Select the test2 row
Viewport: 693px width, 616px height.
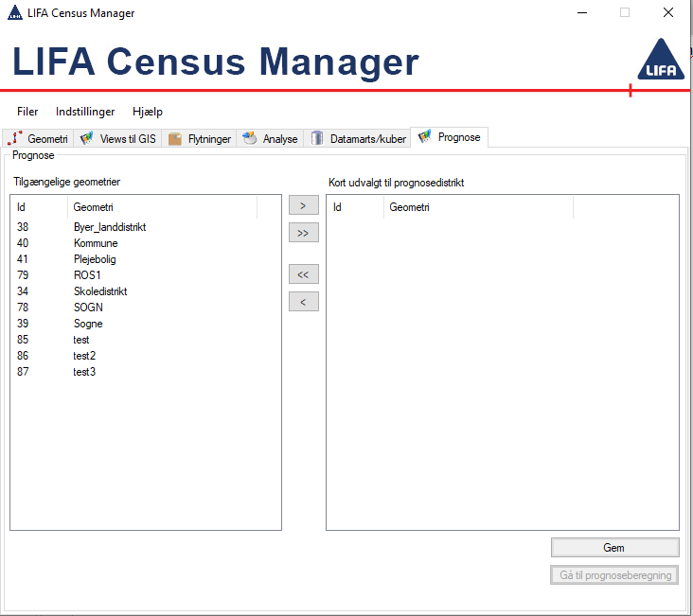point(146,356)
